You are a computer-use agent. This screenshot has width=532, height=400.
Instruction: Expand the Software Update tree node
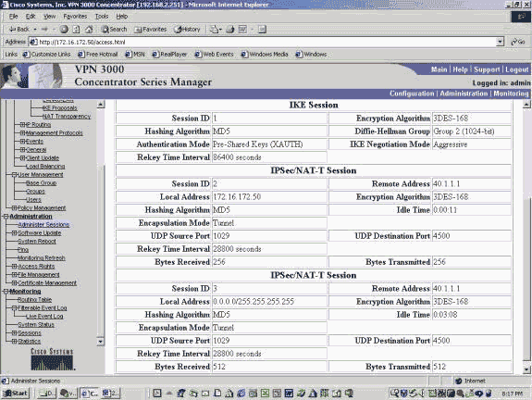tap(14, 233)
